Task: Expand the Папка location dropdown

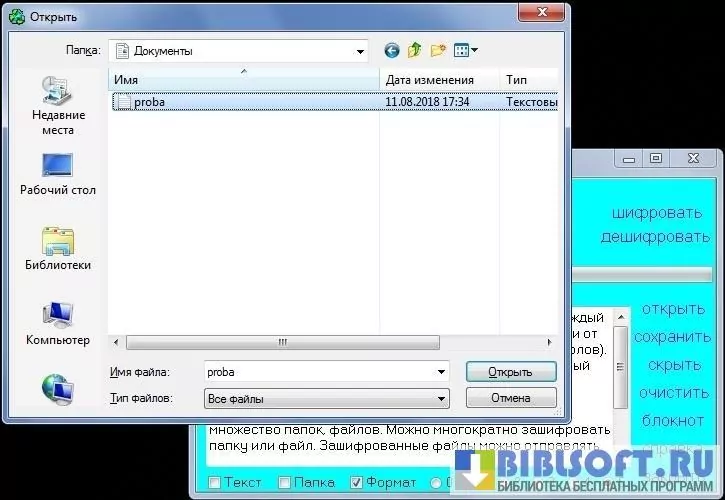Action: click(360, 50)
